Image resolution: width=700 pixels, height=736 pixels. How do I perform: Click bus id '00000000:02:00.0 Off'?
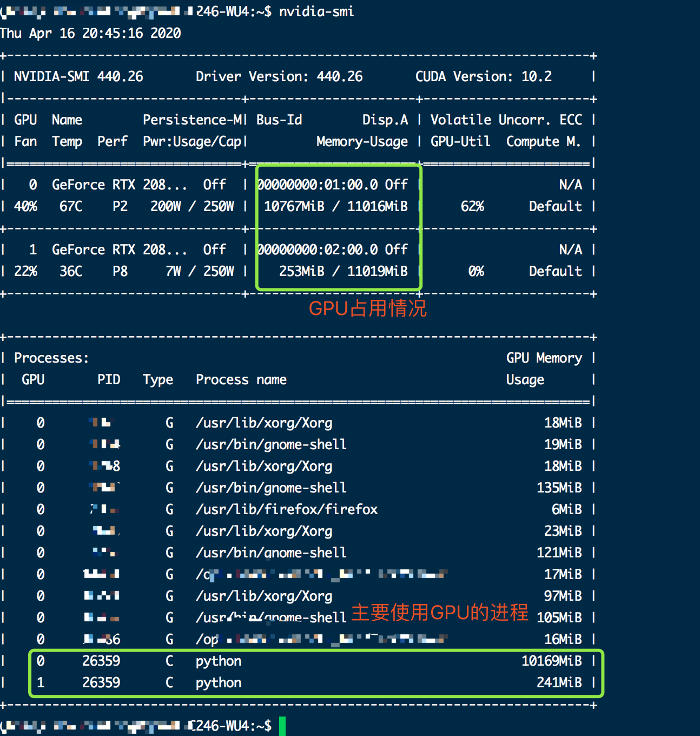coord(332,249)
